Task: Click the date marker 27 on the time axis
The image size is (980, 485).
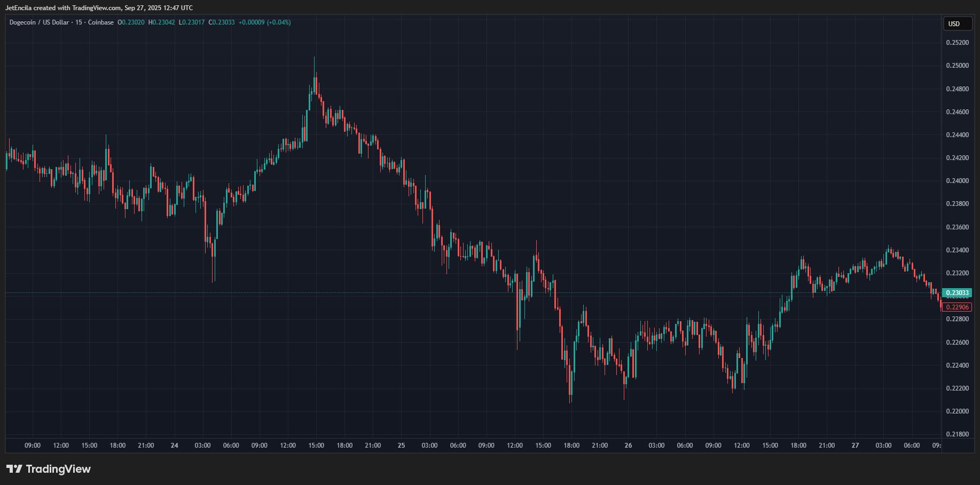Action: (855, 446)
